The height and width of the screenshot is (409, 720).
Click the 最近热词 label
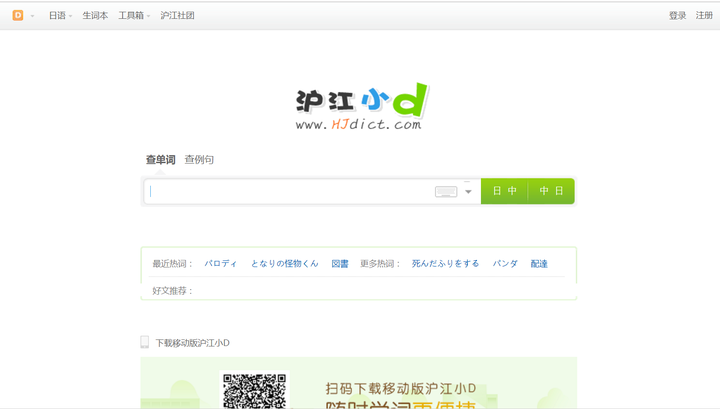coord(173,263)
